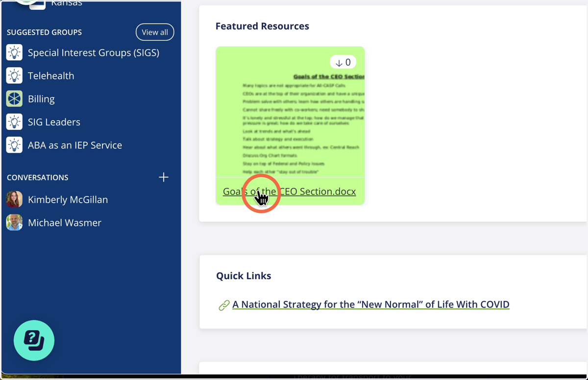Click the Featured Resources heading
Image resolution: width=588 pixels, height=380 pixels.
262,26
